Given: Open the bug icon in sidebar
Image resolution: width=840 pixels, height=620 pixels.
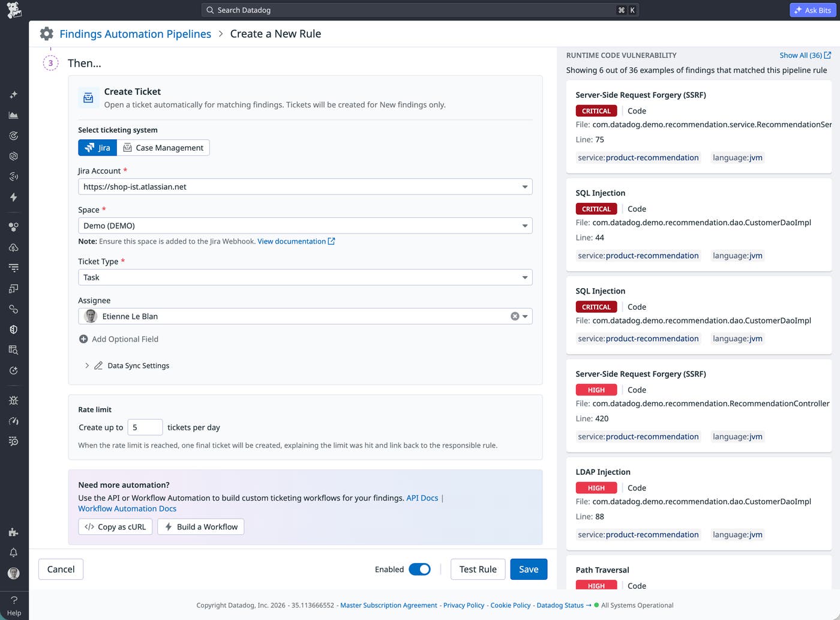Looking at the screenshot, I should (14, 400).
